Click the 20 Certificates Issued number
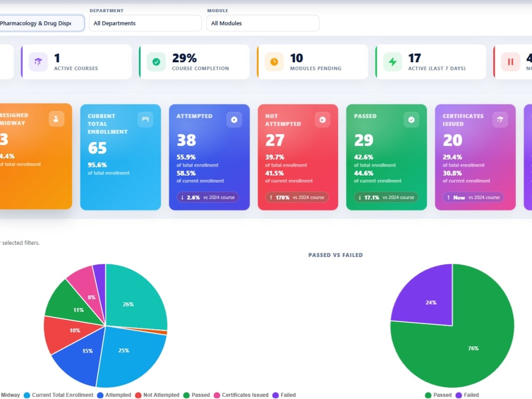The image size is (532, 399). (453, 140)
